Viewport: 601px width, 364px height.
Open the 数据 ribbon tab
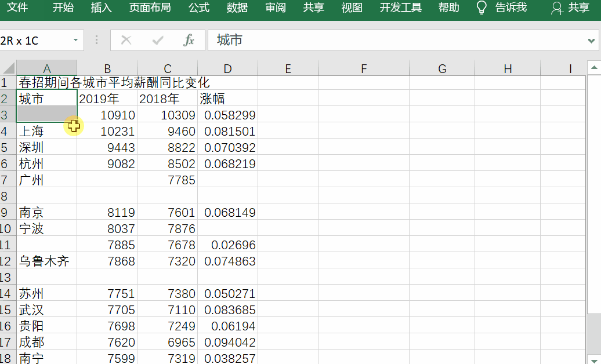point(237,8)
